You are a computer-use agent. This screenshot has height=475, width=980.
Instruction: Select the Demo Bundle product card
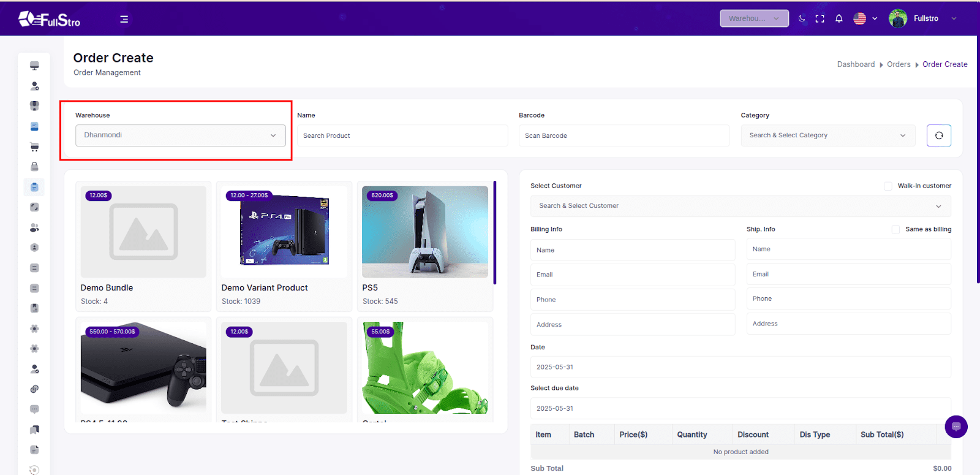tap(143, 246)
